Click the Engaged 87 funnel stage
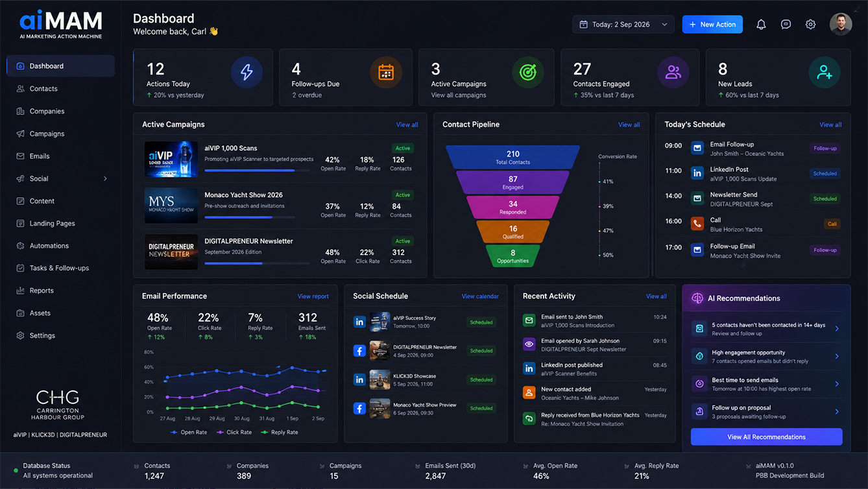Viewport: 868px width, 489px height. click(x=512, y=182)
